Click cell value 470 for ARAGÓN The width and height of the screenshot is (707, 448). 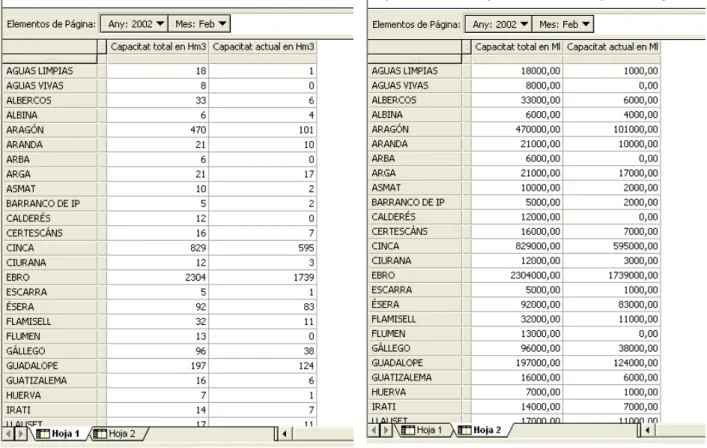click(x=158, y=130)
